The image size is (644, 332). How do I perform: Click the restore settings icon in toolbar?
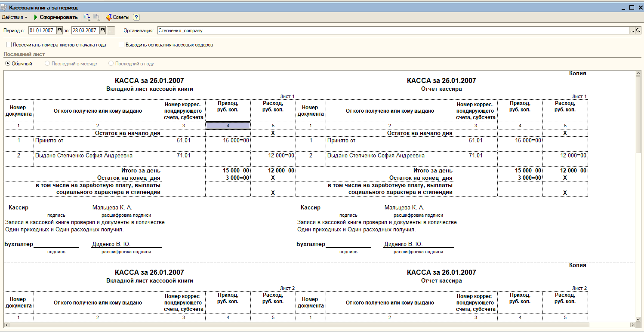(97, 17)
